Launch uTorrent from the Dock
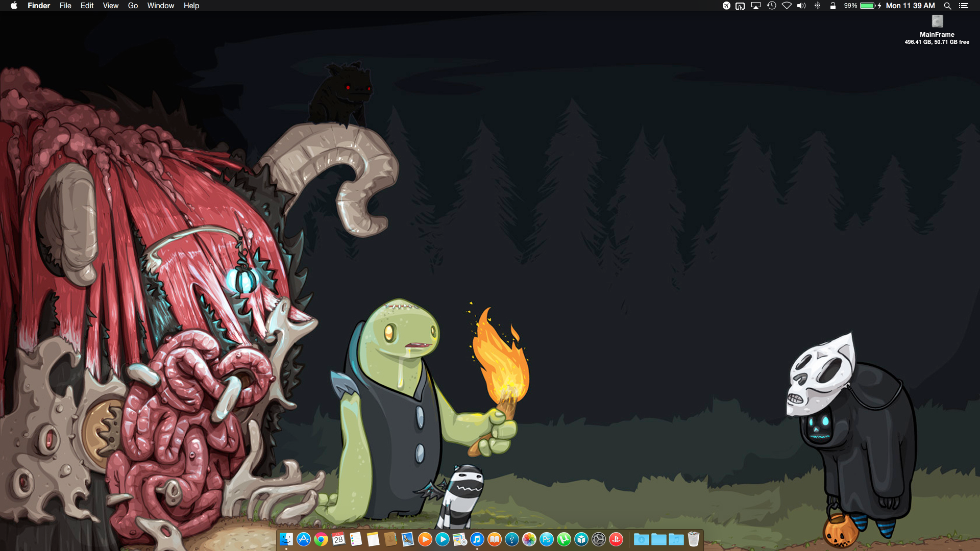 [x=564, y=539]
